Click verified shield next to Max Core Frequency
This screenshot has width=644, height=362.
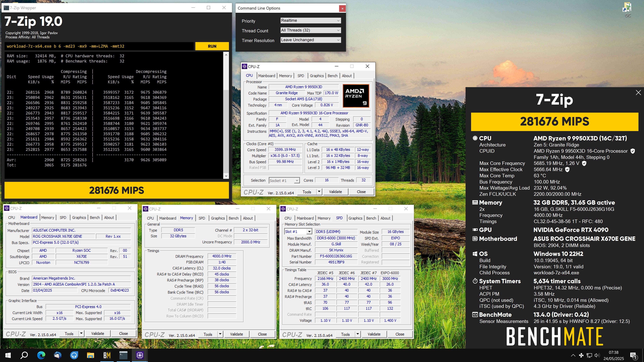pyautogui.click(x=584, y=163)
